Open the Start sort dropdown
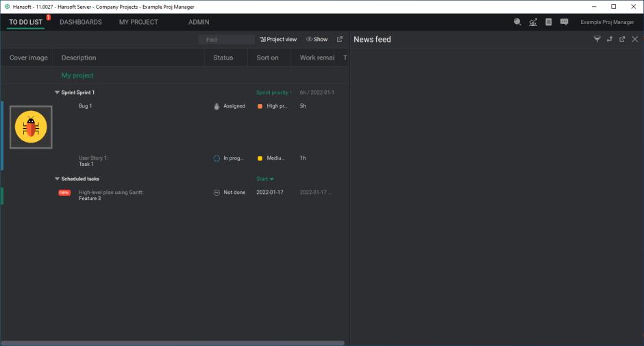Image resolution: width=644 pixels, height=346 pixels. tap(265, 179)
